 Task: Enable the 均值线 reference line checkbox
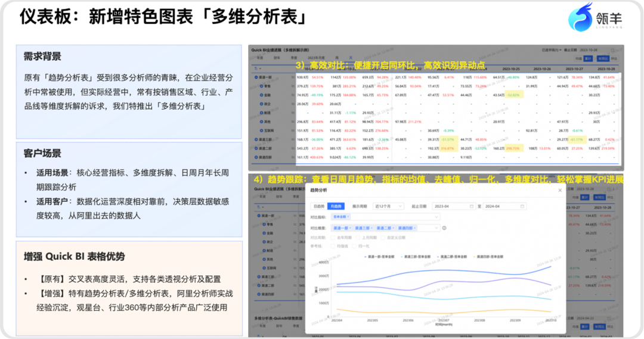[333, 246]
